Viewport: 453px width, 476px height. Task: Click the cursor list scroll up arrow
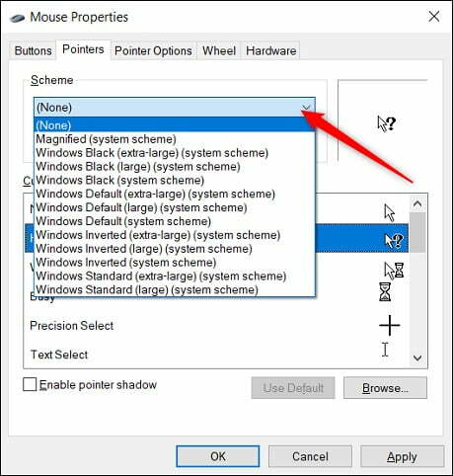[x=417, y=204]
